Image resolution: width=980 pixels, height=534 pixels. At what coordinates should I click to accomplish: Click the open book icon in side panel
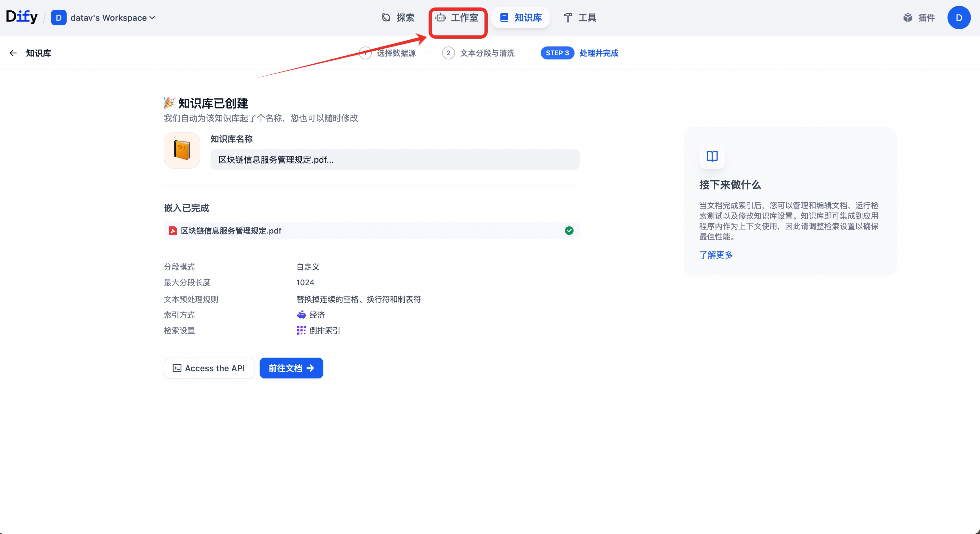(712, 156)
